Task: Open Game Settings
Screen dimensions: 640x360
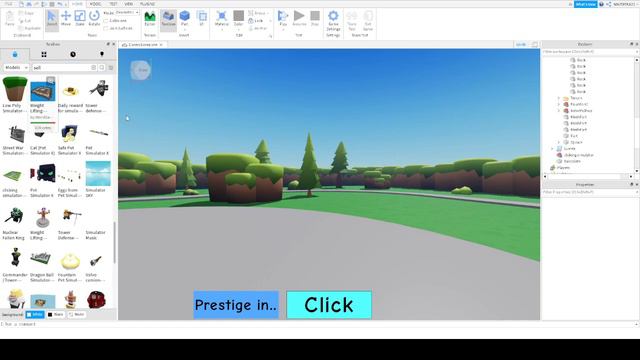Action: tap(333, 20)
